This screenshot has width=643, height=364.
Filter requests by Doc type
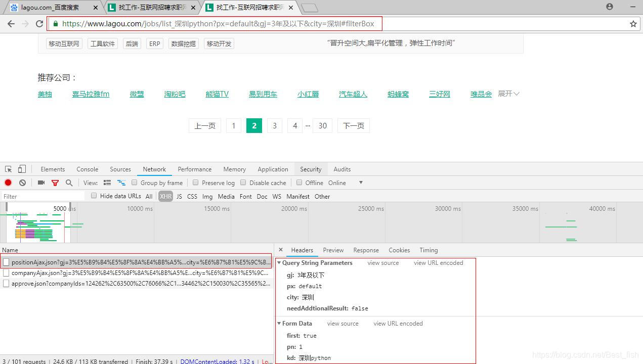[262, 196]
